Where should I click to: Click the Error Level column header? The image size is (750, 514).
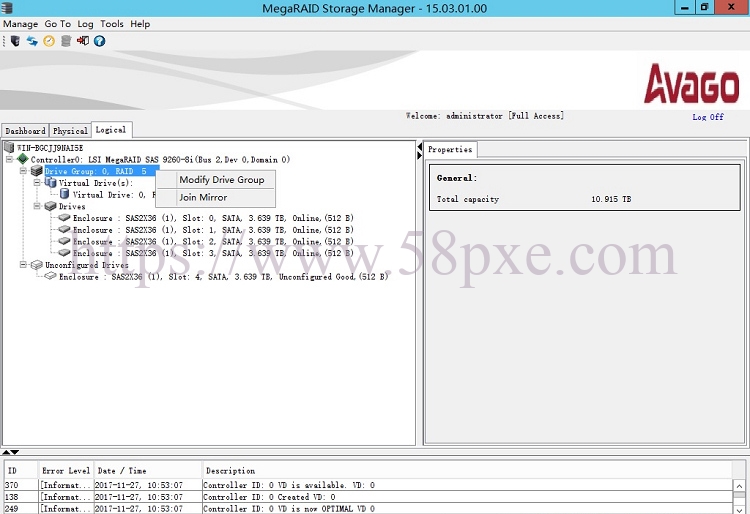(x=66, y=470)
